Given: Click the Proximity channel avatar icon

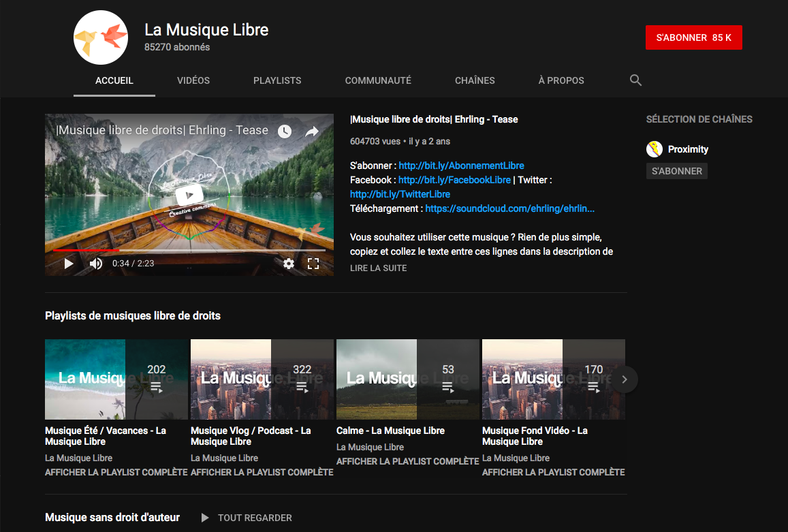Looking at the screenshot, I should pos(655,149).
